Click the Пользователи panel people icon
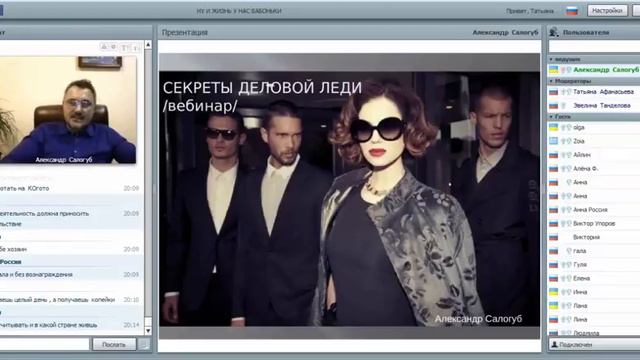 coord(554,32)
